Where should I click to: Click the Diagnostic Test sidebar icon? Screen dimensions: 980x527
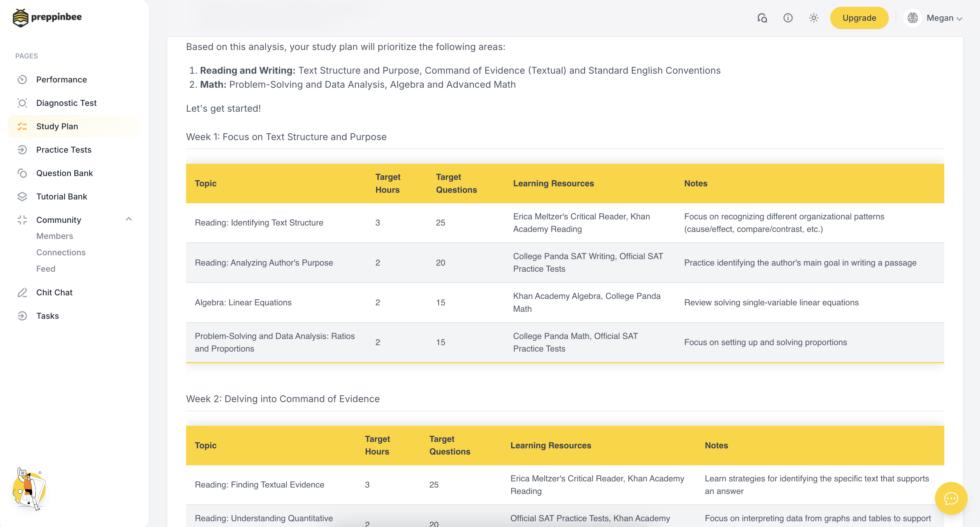point(22,103)
